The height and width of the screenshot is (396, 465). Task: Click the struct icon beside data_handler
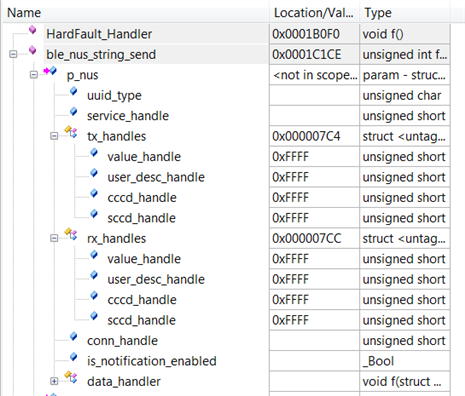71,377
